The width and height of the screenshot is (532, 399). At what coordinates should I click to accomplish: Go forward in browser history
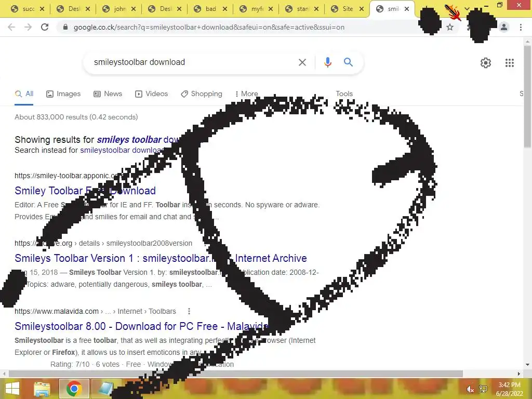(x=28, y=27)
